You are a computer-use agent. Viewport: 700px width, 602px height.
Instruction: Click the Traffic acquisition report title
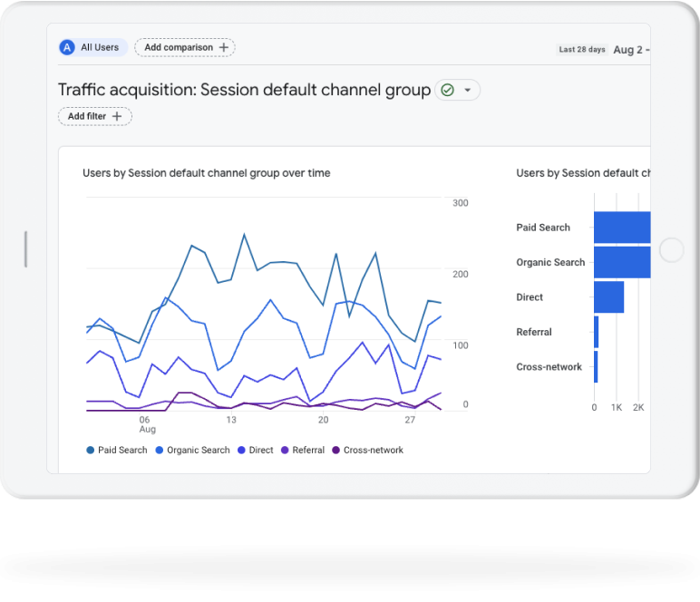pos(244,90)
